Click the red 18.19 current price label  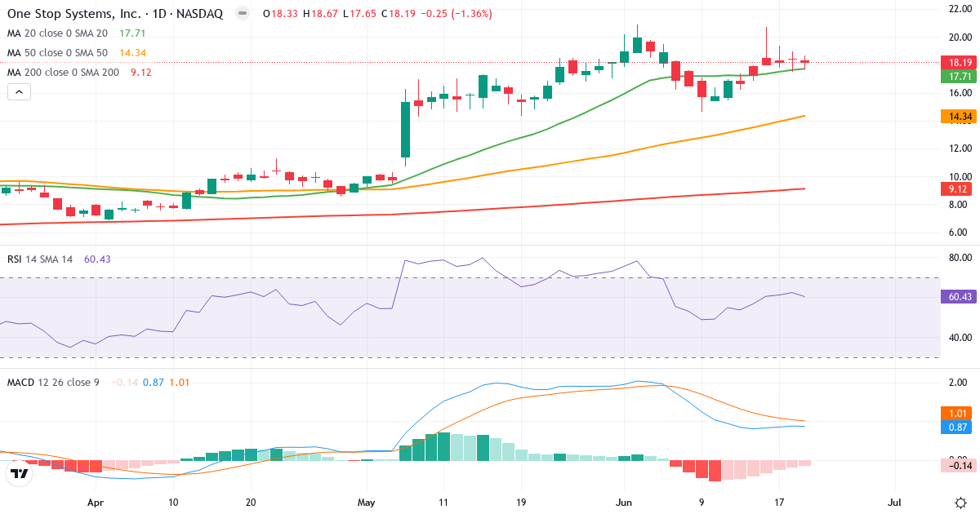(x=959, y=62)
